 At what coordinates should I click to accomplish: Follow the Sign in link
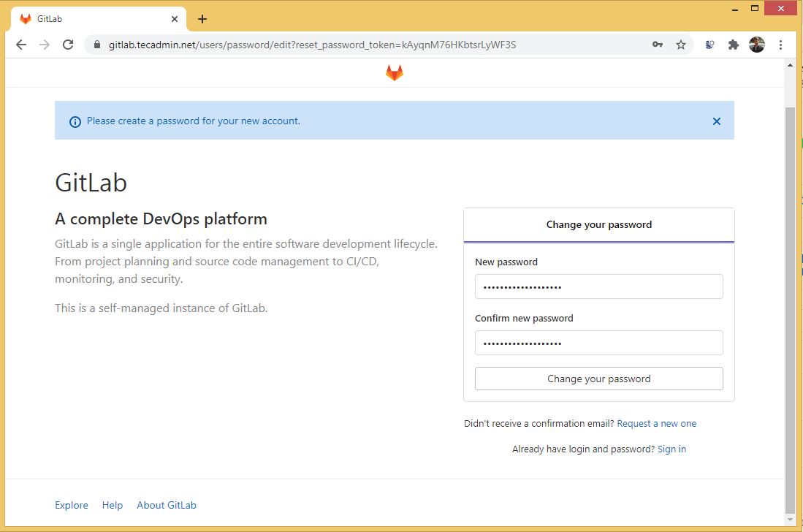pos(671,449)
